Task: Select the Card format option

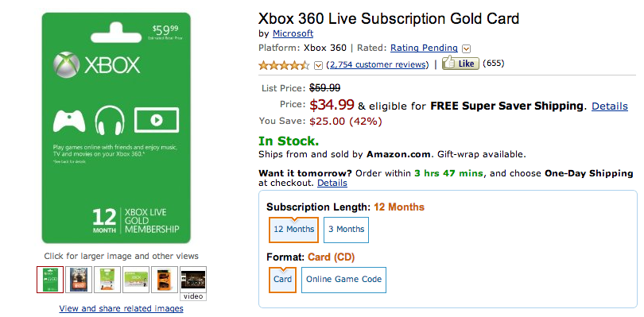Action: pos(282,280)
